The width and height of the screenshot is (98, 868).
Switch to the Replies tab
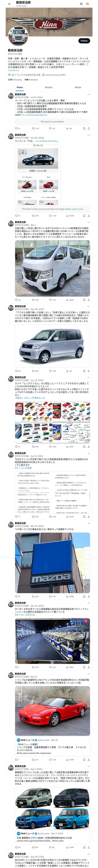(x=49, y=87)
